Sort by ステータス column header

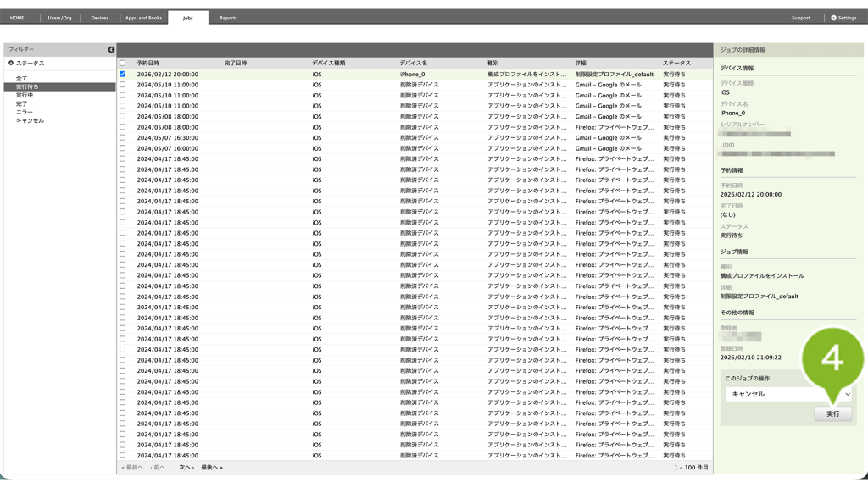[x=676, y=64]
